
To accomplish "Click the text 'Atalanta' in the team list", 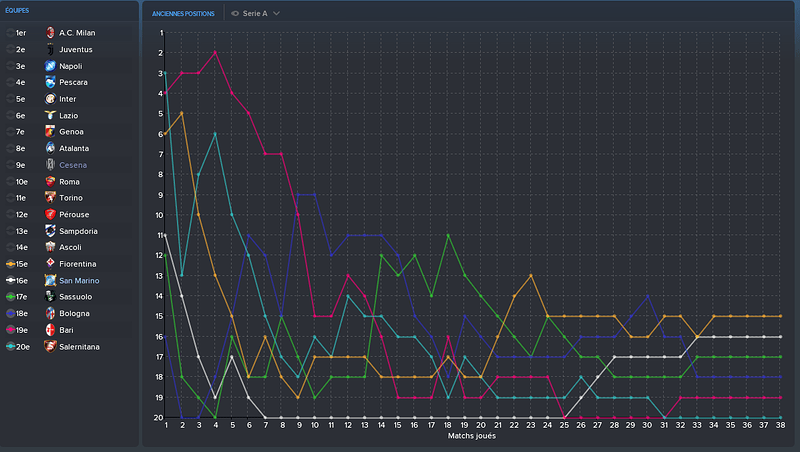I will coord(74,148).
